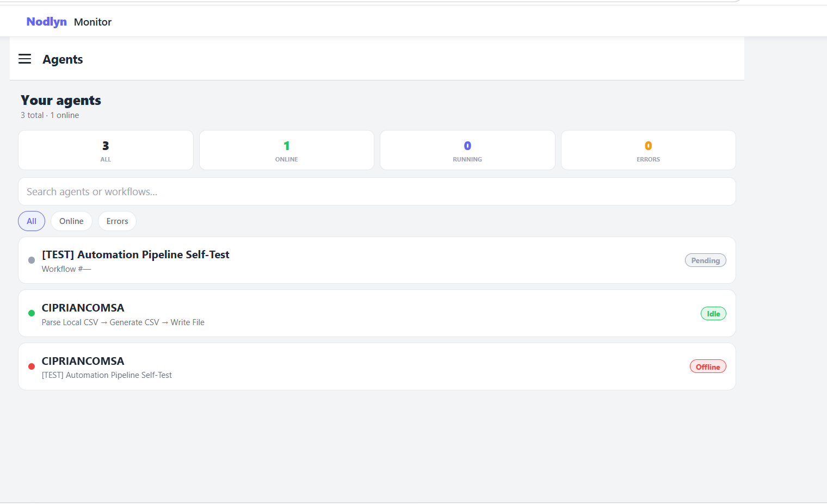Select the ERRORS stat card
The width and height of the screenshot is (827, 504).
tap(649, 150)
